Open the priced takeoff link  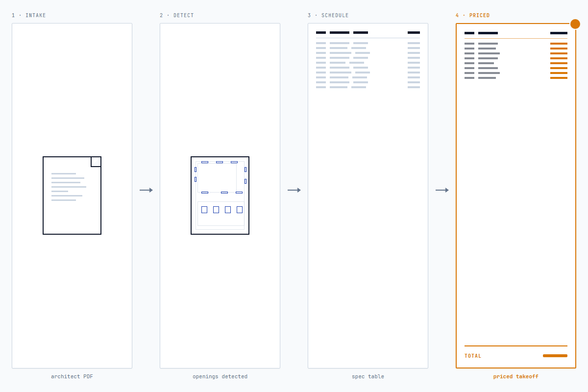coord(515,376)
